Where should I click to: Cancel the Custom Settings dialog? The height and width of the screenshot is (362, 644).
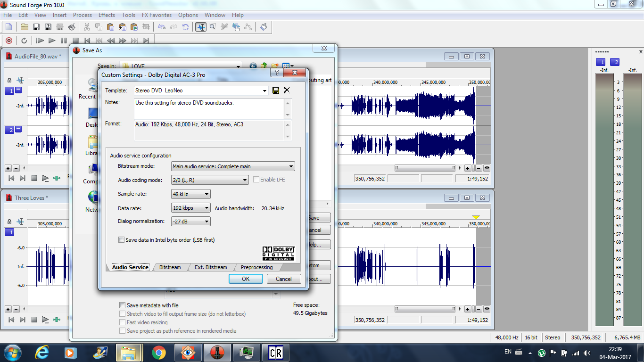click(283, 279)
